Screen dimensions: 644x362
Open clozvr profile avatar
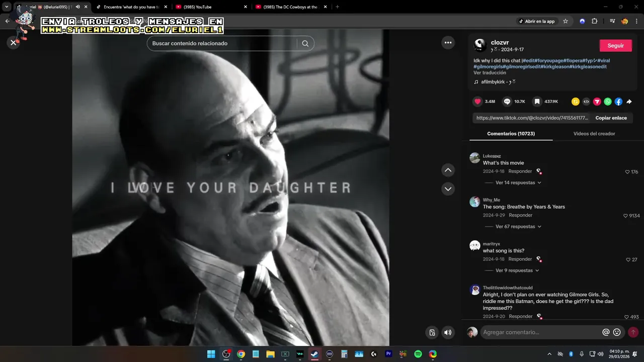pyautogui.click(x=480, y=45)
